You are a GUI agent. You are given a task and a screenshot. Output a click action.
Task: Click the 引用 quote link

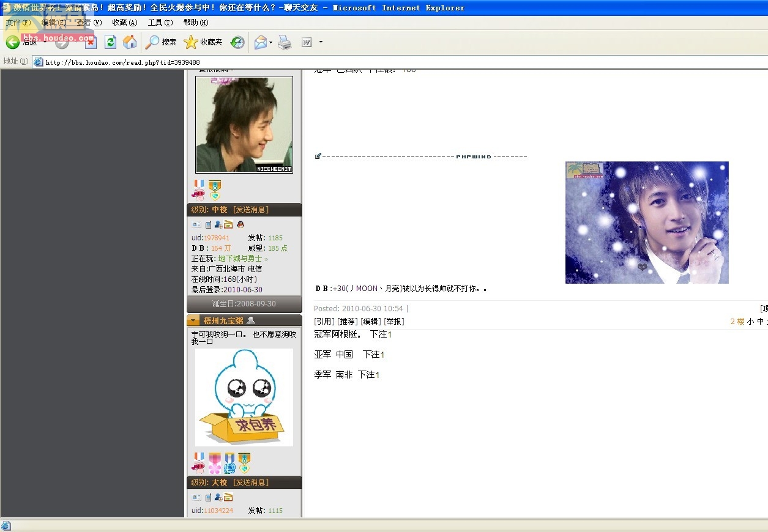(x=324, y=321)
